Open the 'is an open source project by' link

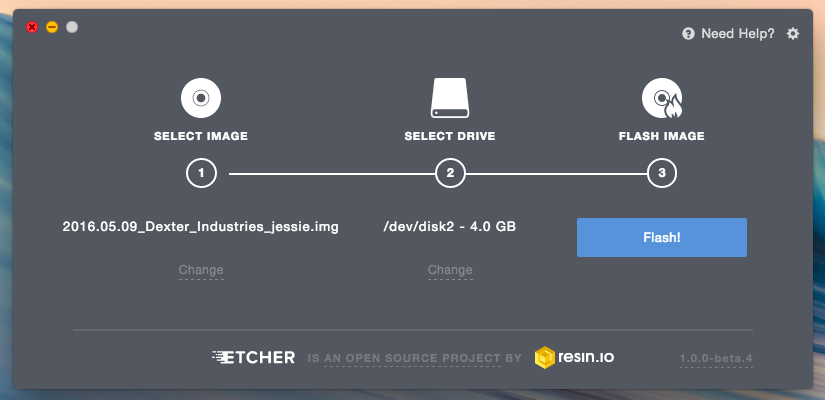(x=415, y=358)
